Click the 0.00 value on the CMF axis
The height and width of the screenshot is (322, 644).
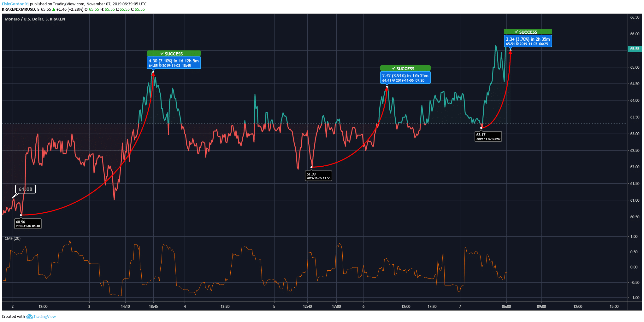pyautogui.click(x=634, y=267)
